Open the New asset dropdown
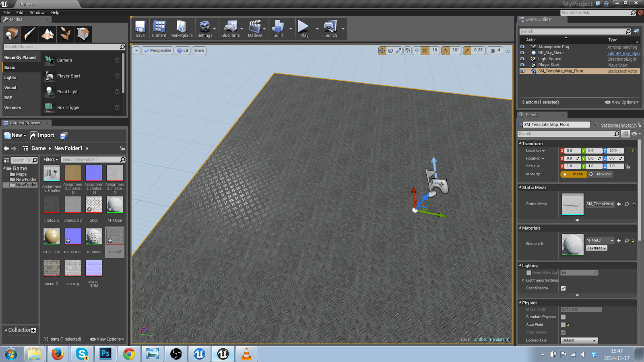644x362 pixels. [15, 136]
